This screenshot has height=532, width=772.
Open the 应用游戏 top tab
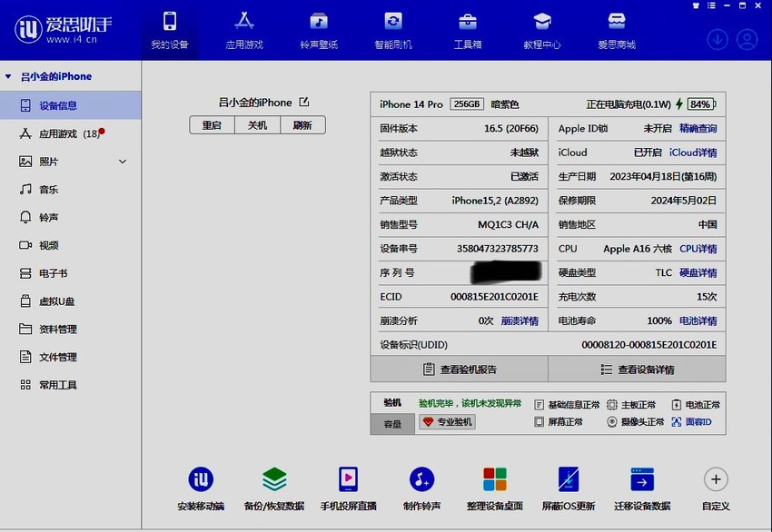pyautogui.click(x=244, y=31)
